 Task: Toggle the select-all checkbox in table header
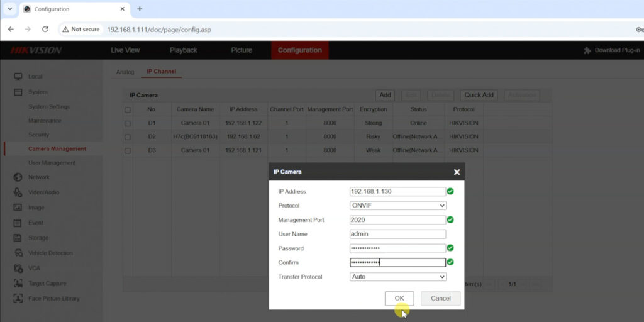point(128,109)
